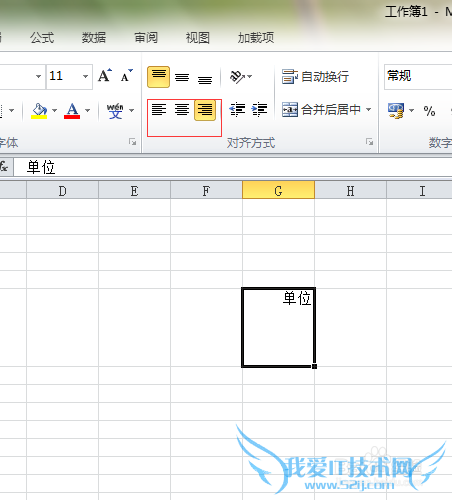The width and height of the screenshot is (452, 500).
Task: Select column I header
Action: (419, 191)
